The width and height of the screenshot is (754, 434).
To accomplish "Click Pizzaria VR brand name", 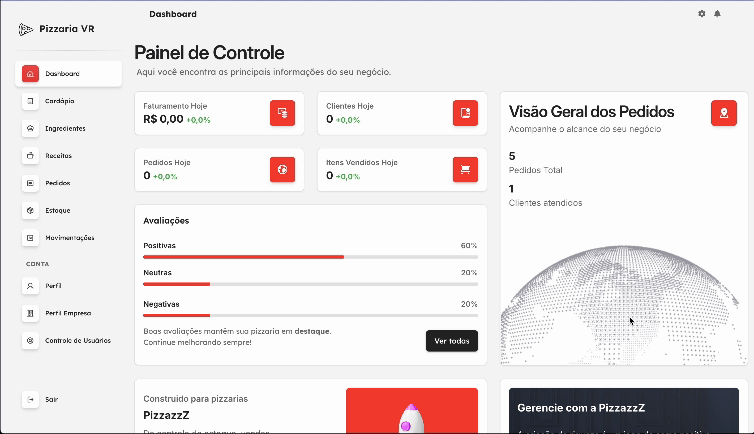I will (x=67, y=29).
